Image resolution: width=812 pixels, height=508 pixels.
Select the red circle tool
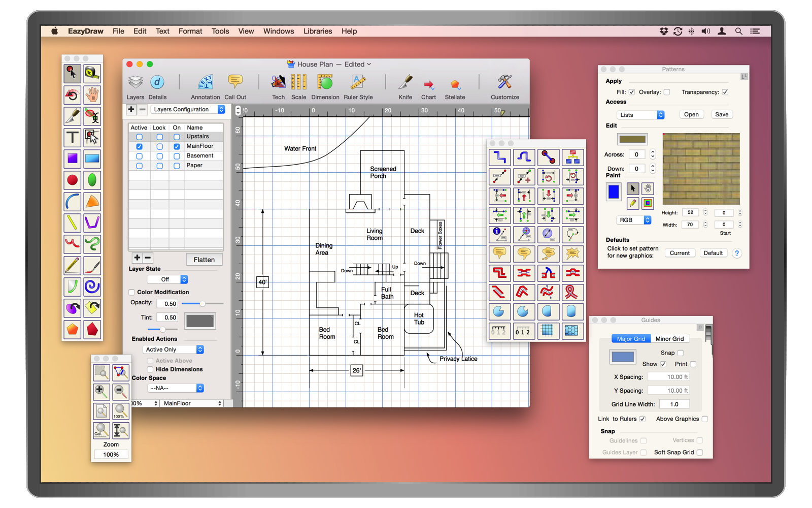(72, 180)
